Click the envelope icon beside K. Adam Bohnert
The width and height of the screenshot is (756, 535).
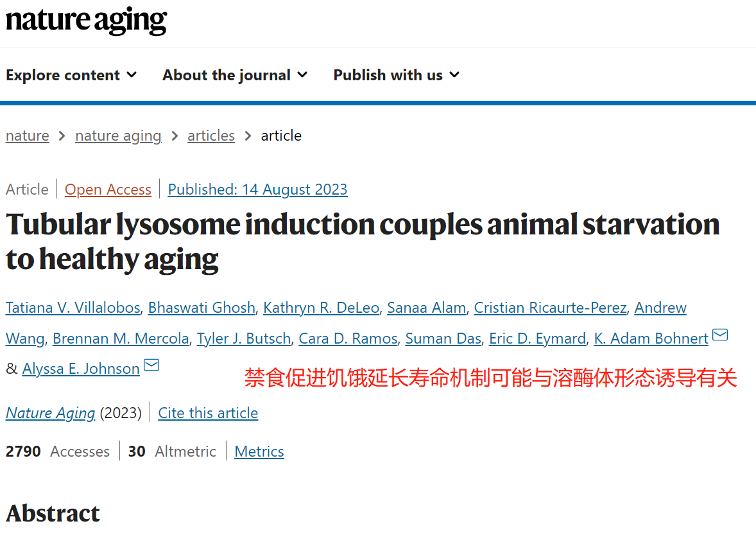[x=720, y=335]
